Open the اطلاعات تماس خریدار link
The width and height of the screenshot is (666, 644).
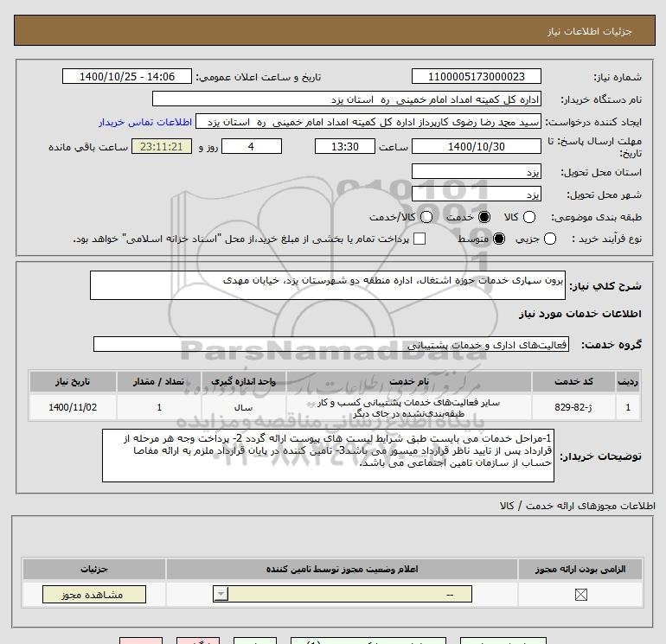(145, 122)
